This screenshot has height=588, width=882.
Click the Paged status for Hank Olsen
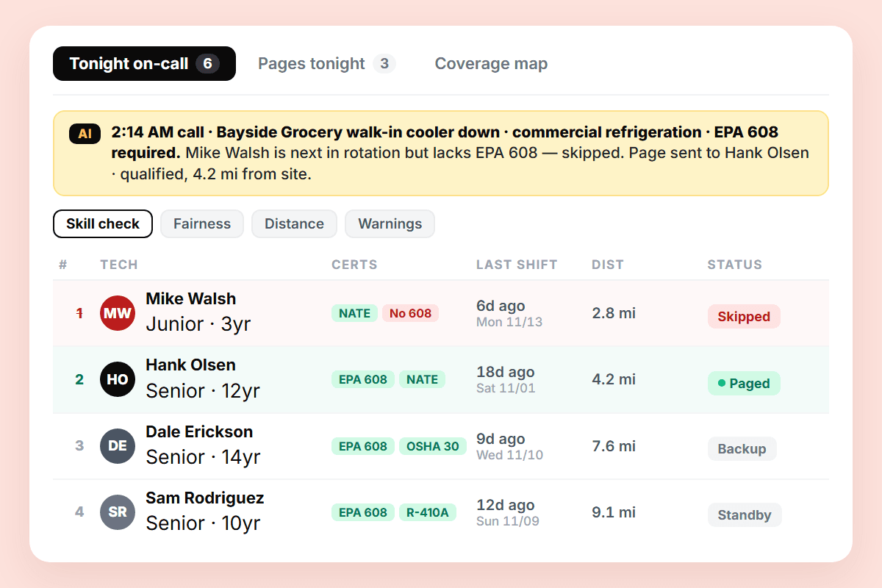(x=744, y=383)
